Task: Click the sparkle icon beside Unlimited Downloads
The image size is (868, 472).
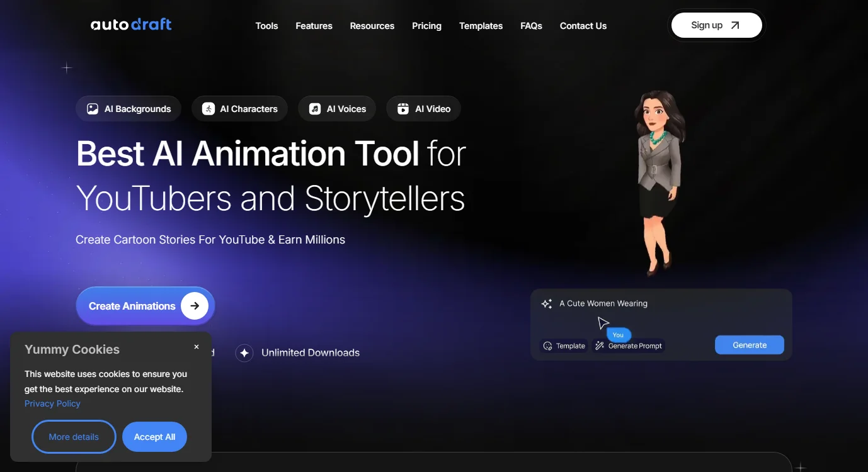Action: click(x=244, y=353)
